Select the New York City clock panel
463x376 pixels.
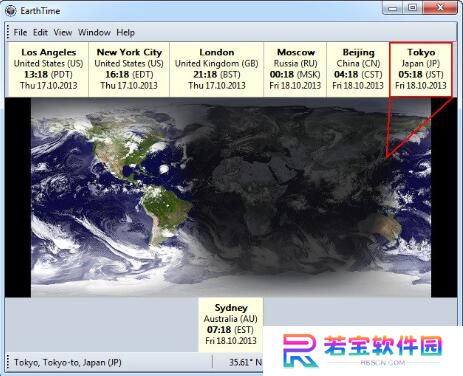(x=129, y=69)
